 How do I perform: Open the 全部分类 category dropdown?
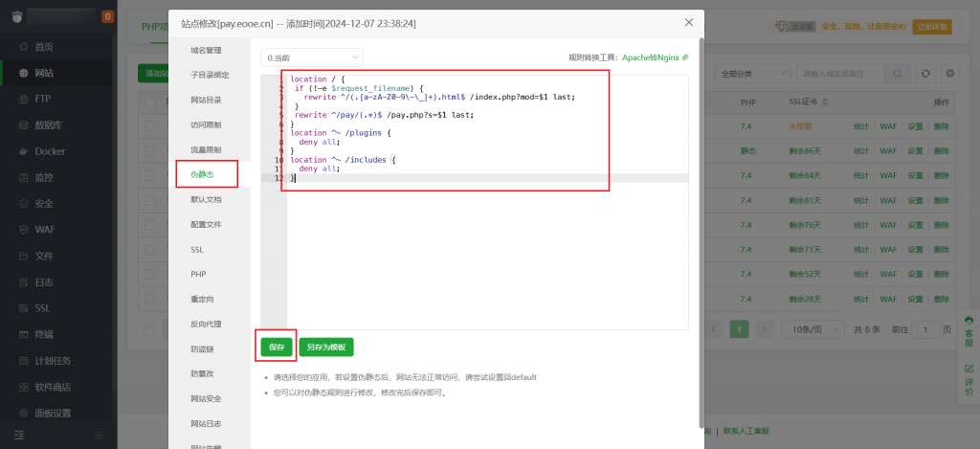pos(754,73)
